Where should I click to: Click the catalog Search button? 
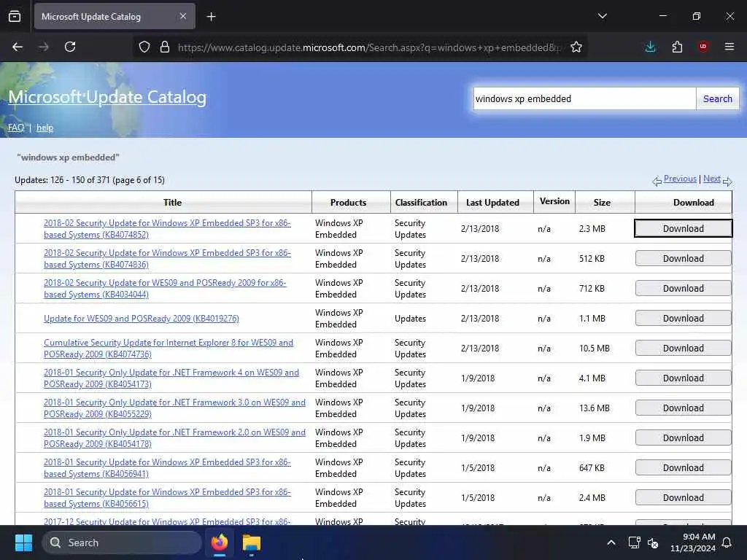(x=718, y=98)
